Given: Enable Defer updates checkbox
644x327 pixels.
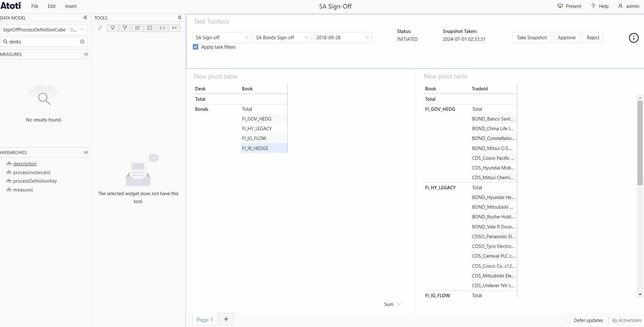Looking at the screenshot, I should coord(568,320).
